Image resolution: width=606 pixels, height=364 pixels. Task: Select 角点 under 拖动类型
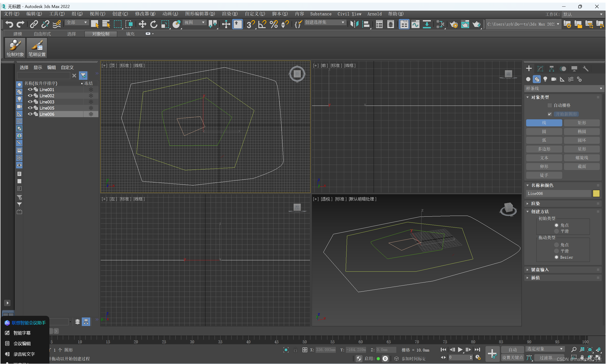pyautogui.click(x=556, y=245)
